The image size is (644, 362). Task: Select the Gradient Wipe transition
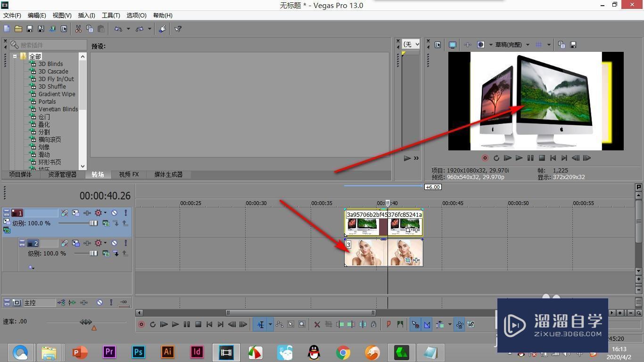click(x=57, y=94)
